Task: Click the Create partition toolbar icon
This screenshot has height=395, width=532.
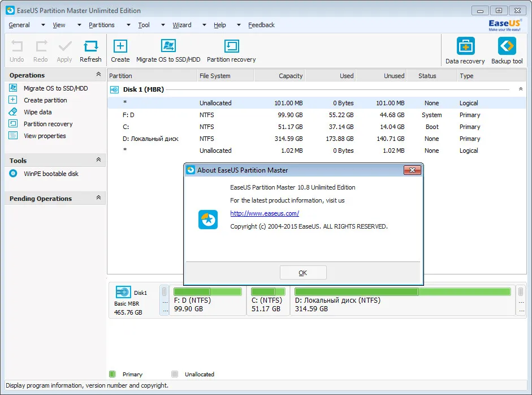Action: (x=120, y=46)
